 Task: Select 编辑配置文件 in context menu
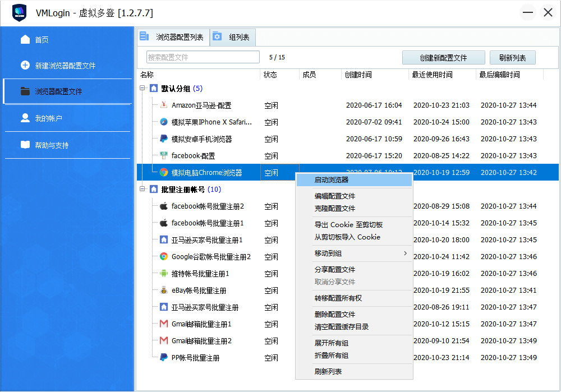(354, 196)
